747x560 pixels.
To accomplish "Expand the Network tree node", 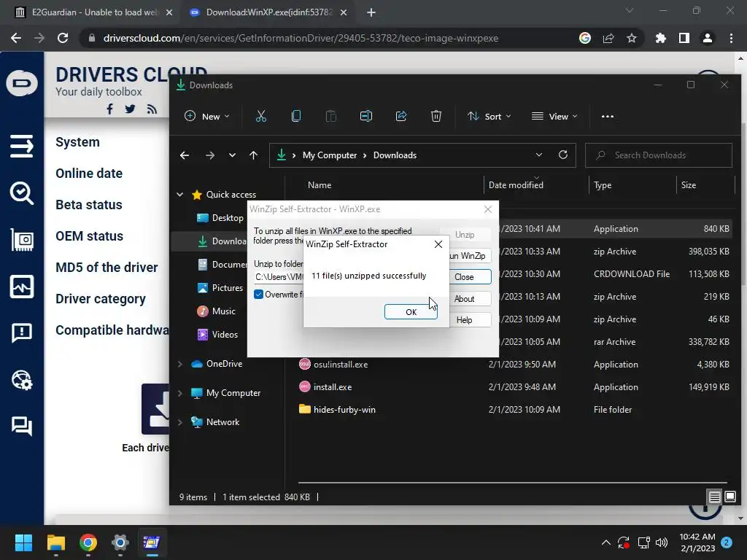I will click(180, 422).
